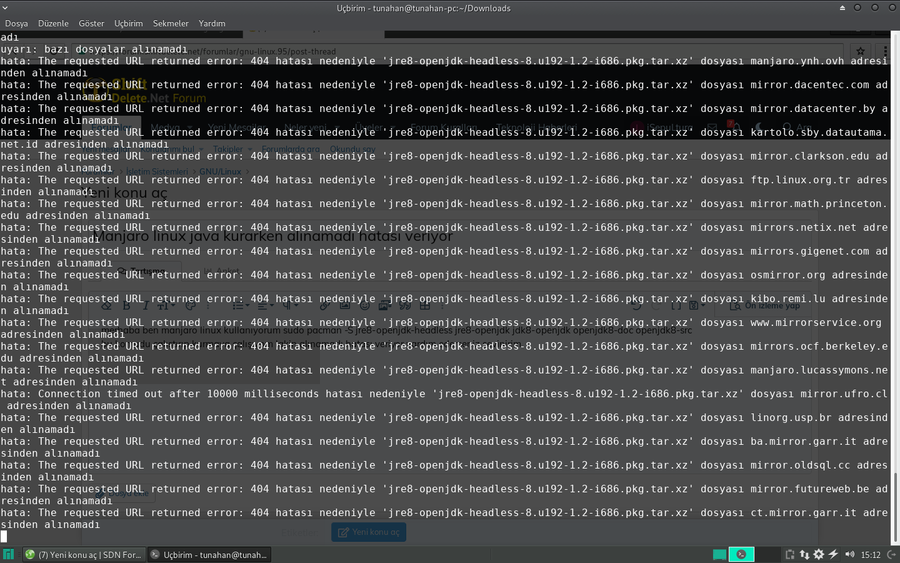Open the clipboard manager tray icon
Viewport: 900px width, 563px height.
(x=790, y=554)
